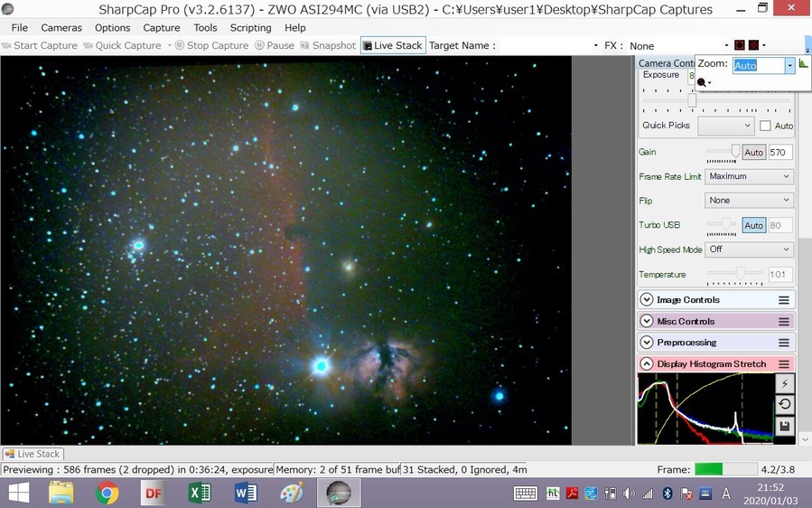Open the Frame Rate Limit dropdown
This screenshot has width=812, height=508.
pos(749,176)
